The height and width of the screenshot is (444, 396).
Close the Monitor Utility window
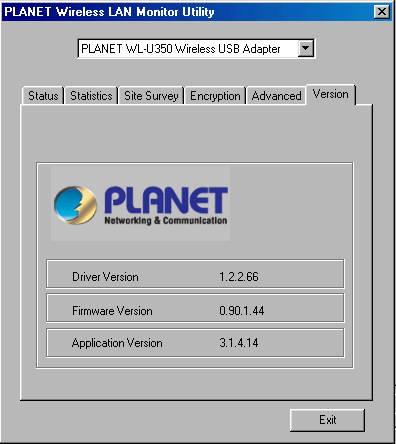382,12
